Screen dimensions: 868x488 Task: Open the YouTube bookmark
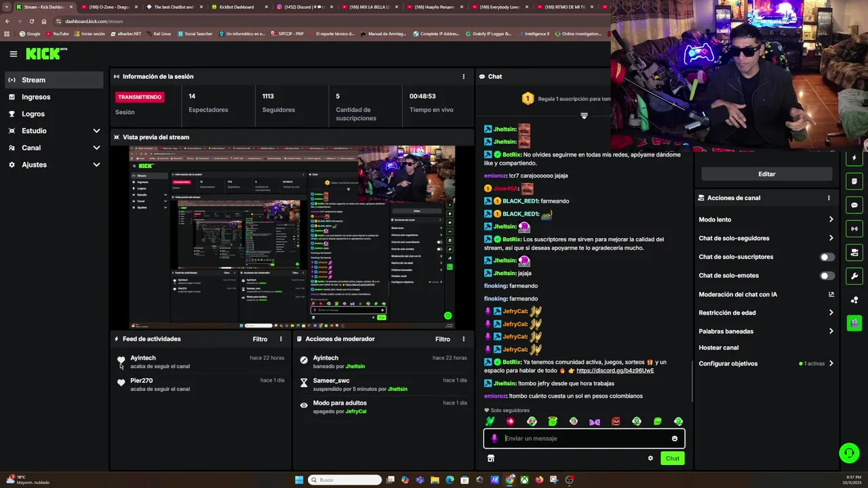57,34
